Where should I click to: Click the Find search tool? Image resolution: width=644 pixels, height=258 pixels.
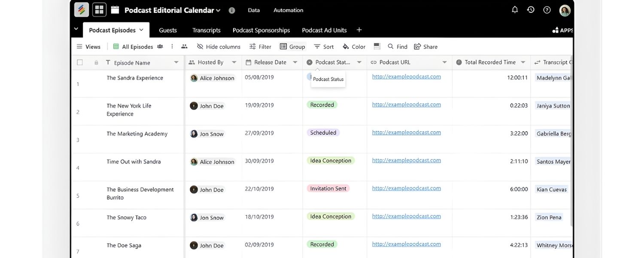[x=397, y=47]
